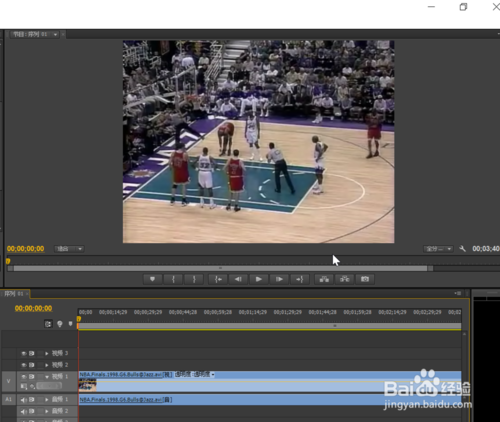Click the timeline playhead marker

pos(79,319)
